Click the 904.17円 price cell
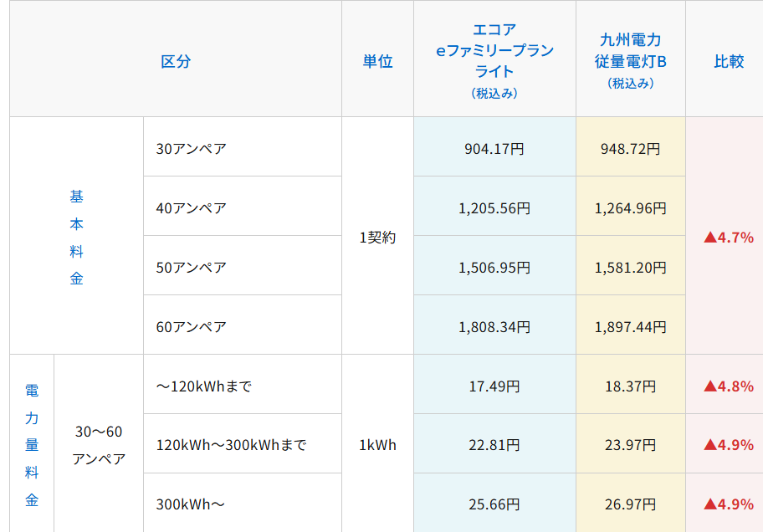The width and height of the screenshot is (763, 532). point(494,146)
